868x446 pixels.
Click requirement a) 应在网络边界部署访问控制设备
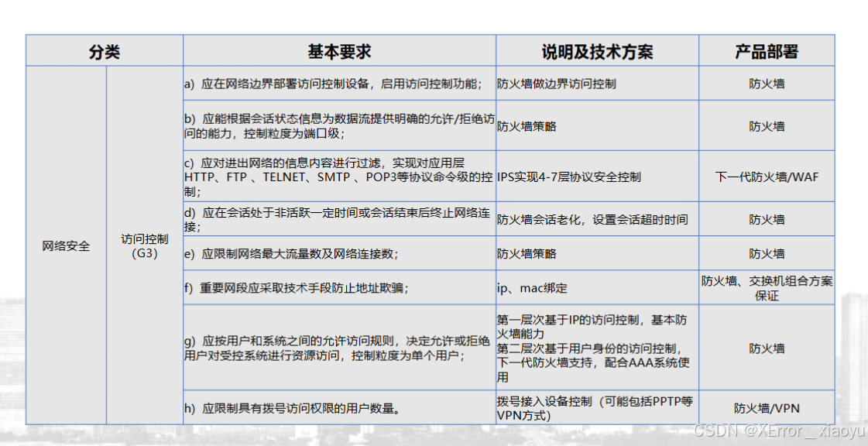pos(339,84)
